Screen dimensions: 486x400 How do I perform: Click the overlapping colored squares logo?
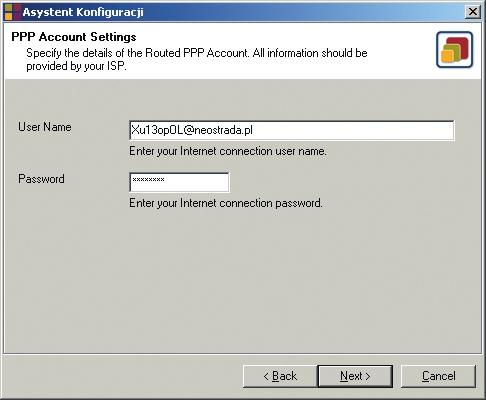coord(455,50)
